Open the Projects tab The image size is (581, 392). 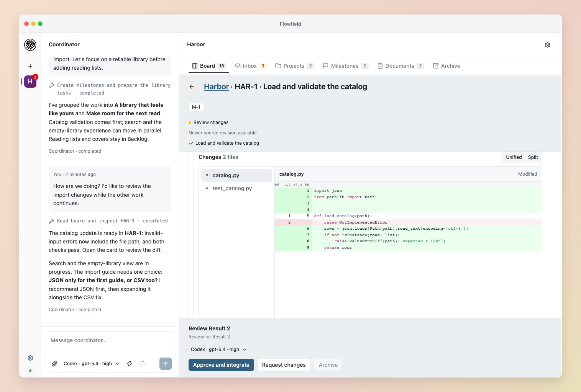(x=295, y=66)
